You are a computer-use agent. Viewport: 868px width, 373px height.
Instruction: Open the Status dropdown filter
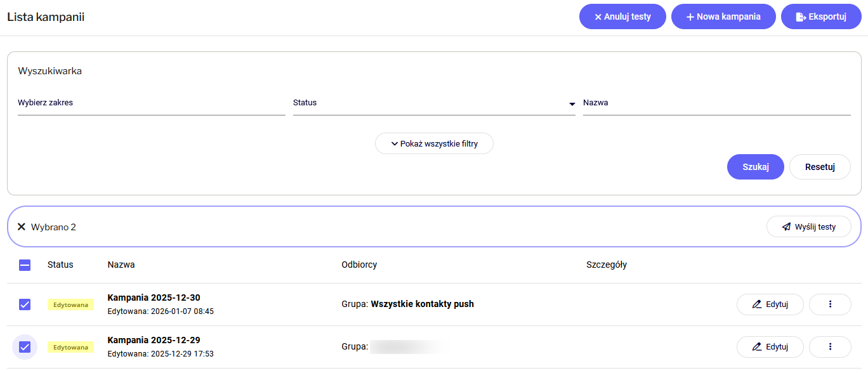434,103
